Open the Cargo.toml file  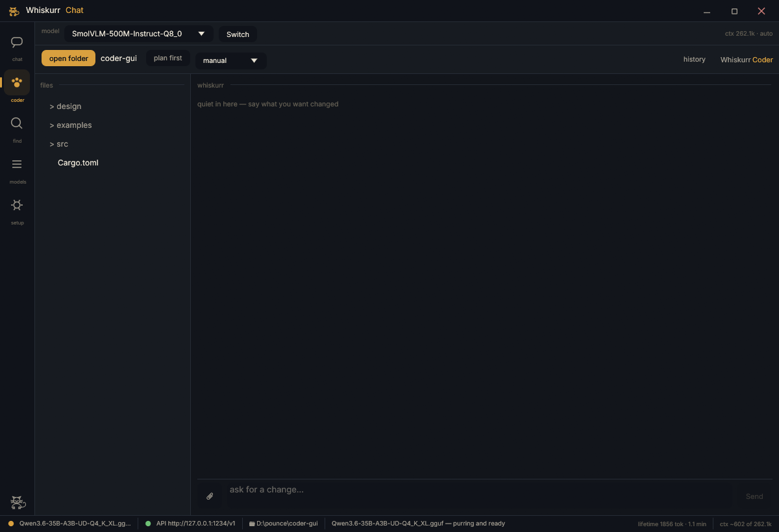pyautogui.click(x=78, y=163)
